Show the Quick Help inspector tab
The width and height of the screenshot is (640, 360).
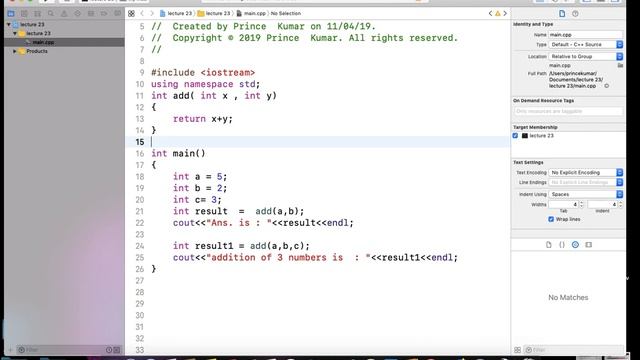click(575, 13)
